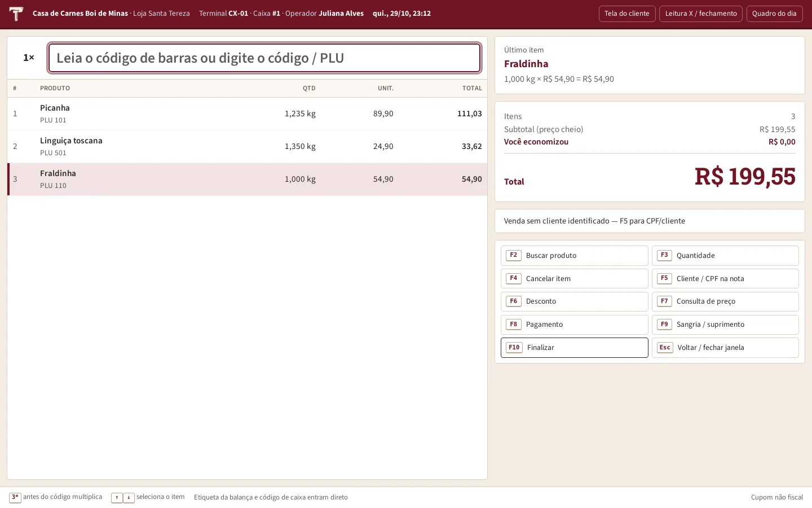
Task: Click Você economizou value R$ 0,00
Action: (782, 142)
